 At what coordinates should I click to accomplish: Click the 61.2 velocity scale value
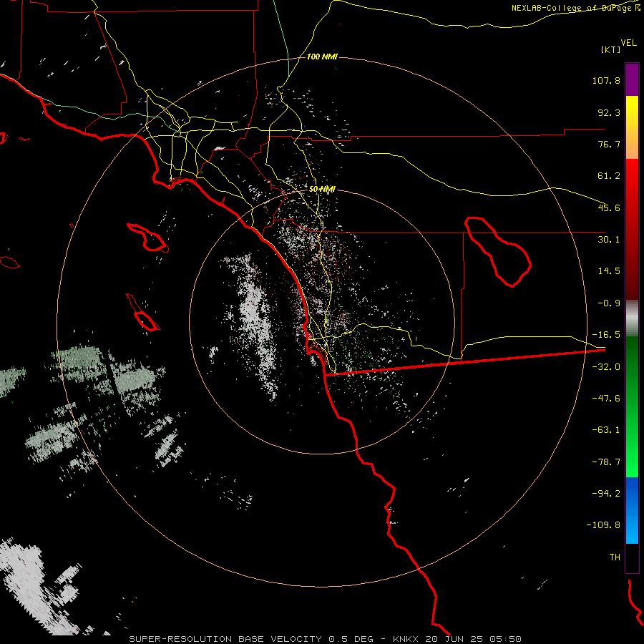609,176
